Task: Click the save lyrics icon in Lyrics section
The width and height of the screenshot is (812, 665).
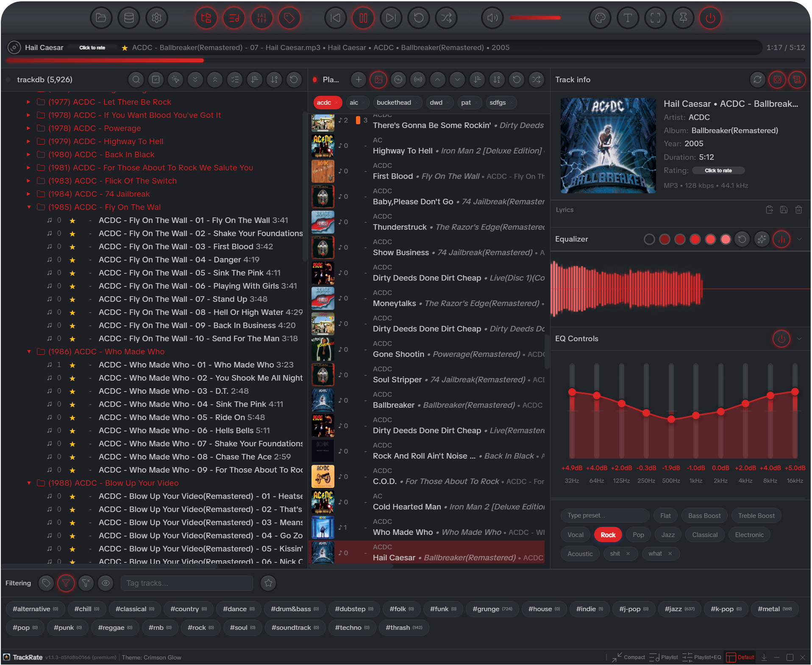Action: [x=784, y=209]
